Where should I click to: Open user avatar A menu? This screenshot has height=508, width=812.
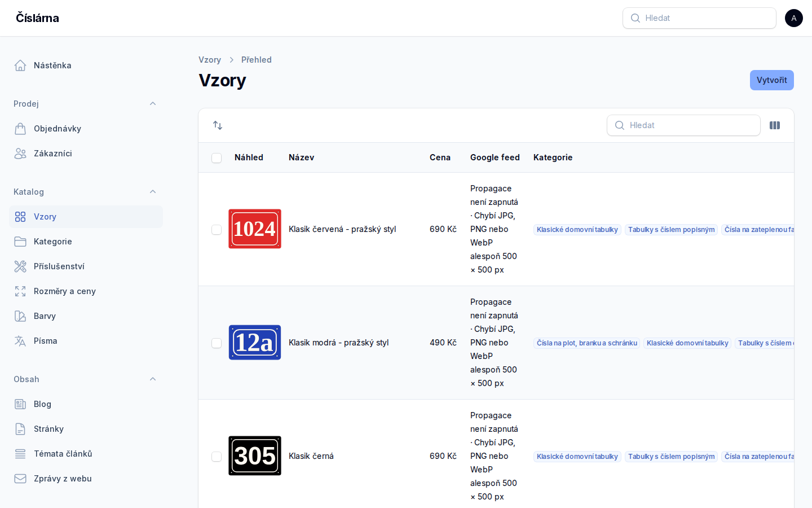click(x=794, y=18)
